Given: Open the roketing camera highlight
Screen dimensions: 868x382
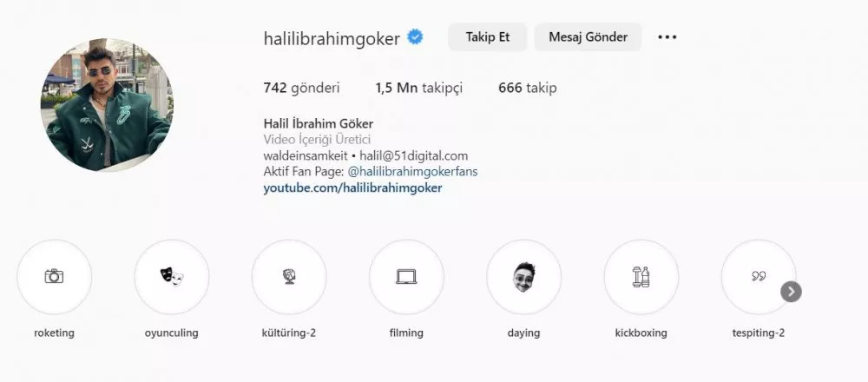Looking at the screenshot, I should pos(54,277).
